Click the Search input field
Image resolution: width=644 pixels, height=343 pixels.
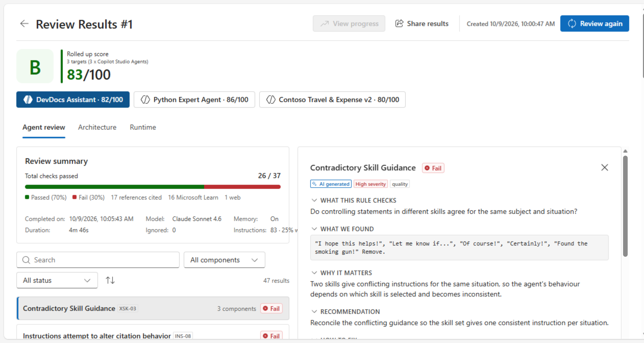[x=98, y=260]
